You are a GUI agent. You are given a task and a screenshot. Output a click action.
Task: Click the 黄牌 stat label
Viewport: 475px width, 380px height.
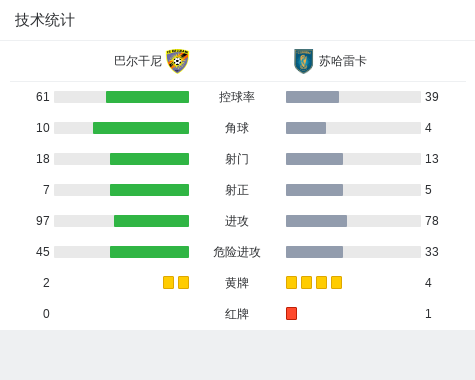237,283
